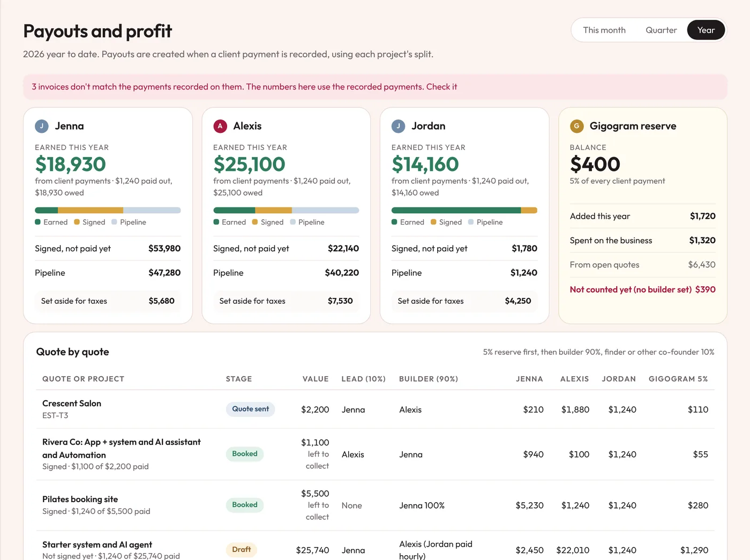This screenshot has width=750, height=560.
Task: Open the Crescent Salon quote
Action: click(x=72, y=404)
